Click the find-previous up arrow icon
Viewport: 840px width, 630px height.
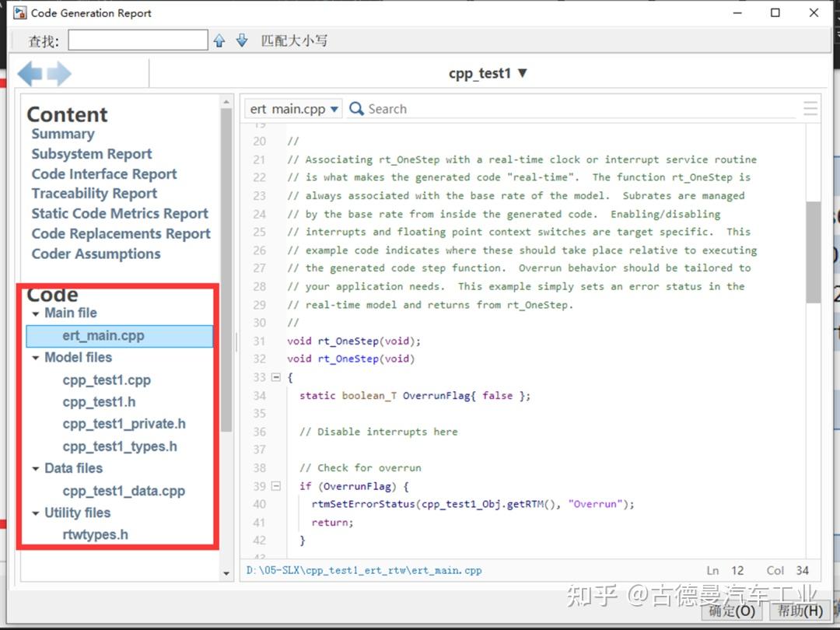(x=219, y=40)
